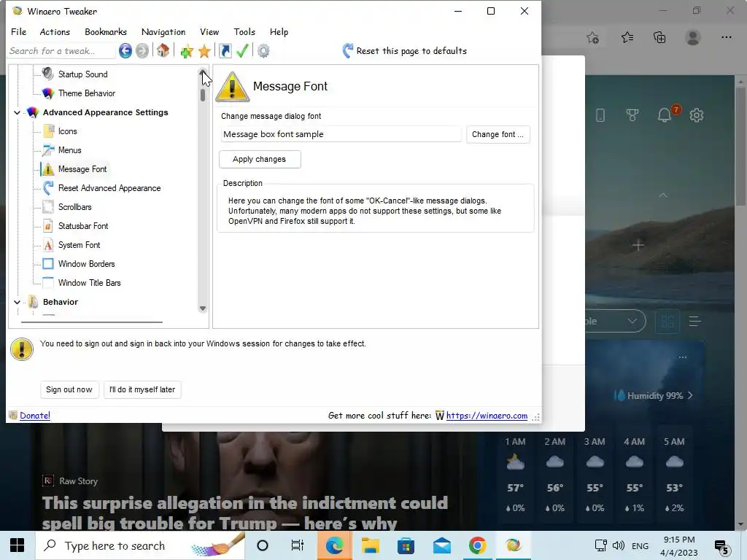Click the Scrollbars tree entry icon
747x560 pixels.
coord(48,206)
